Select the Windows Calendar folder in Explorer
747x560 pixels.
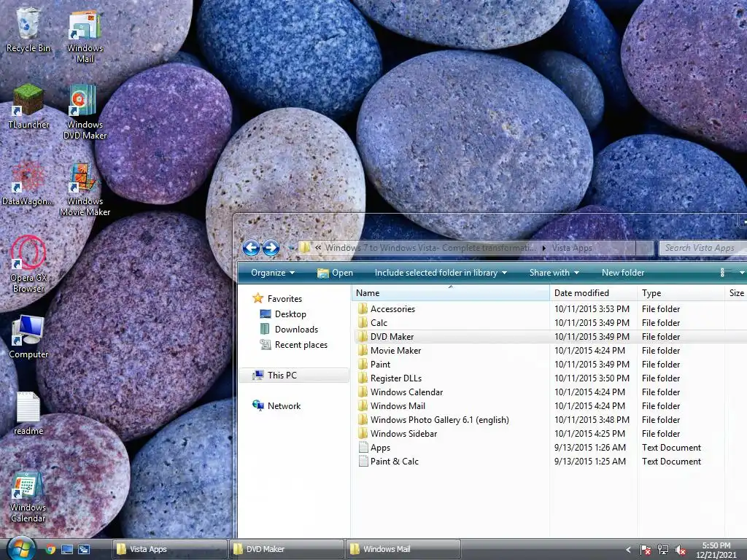click(407, 392)
